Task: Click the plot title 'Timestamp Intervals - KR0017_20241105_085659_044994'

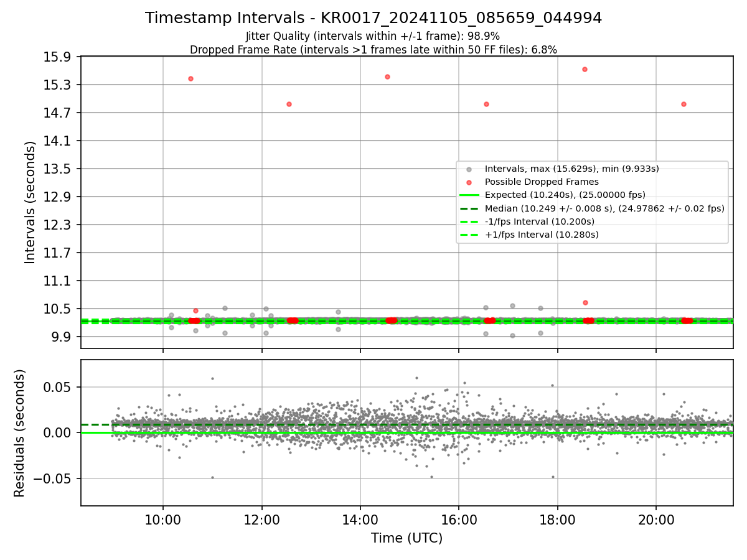Action: tap(374, 18)
